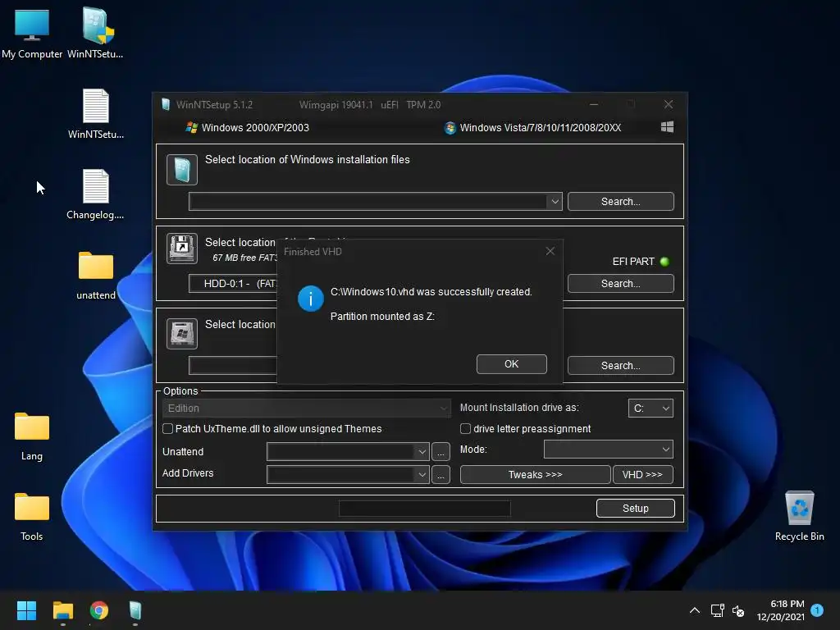Open the Tools folder on desktop

[32, 515]
